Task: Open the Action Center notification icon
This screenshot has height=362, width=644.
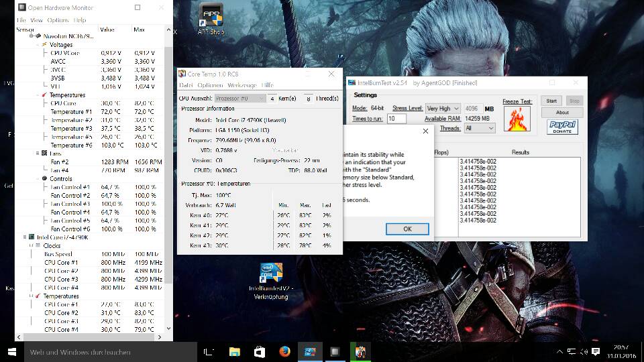Action: (x=596, y=352)
